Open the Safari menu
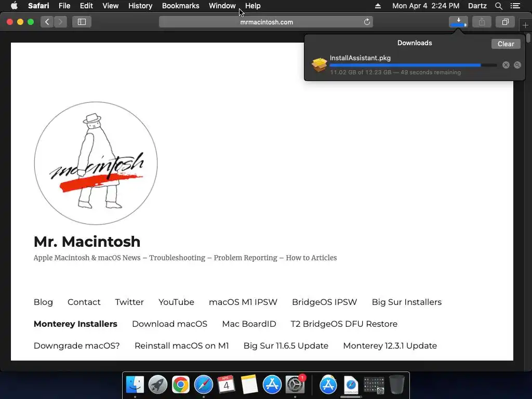This screenshot has width=532, height=399. point(38,6)
